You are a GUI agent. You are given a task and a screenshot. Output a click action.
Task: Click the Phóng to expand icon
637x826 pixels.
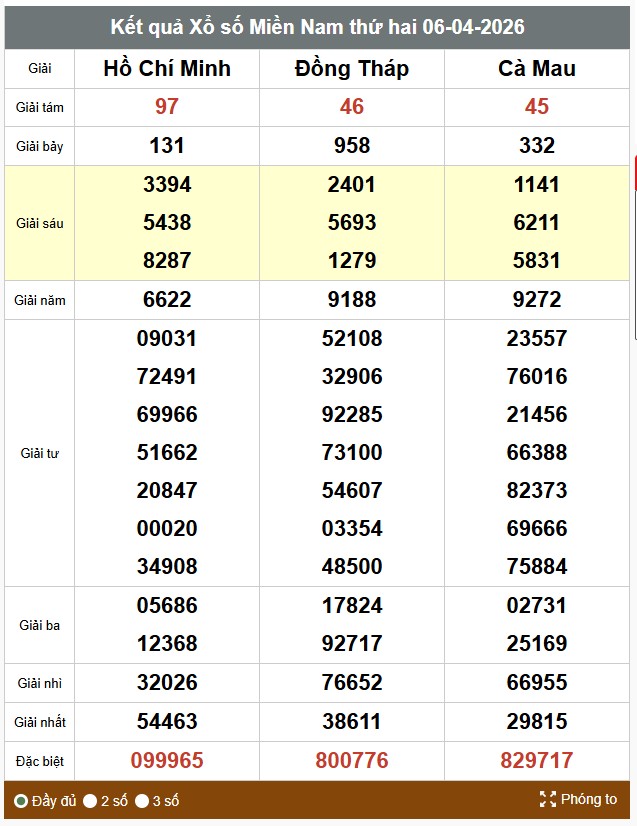pyautogui.click(x=547, y=799)
